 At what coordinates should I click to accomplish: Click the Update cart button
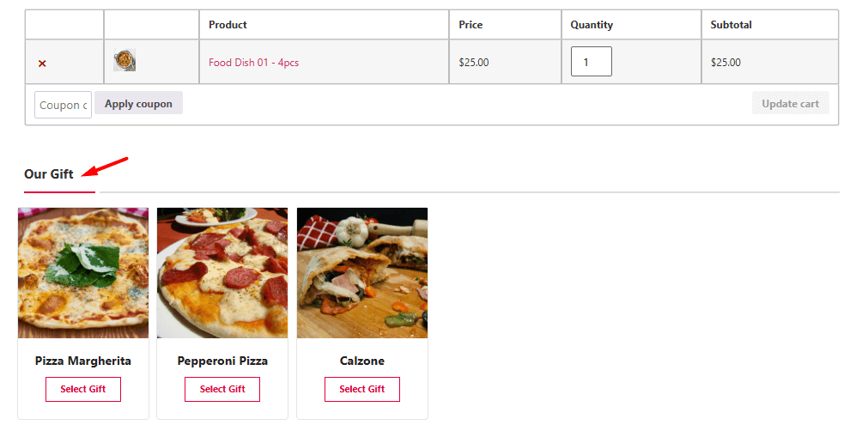coord(791,103)
